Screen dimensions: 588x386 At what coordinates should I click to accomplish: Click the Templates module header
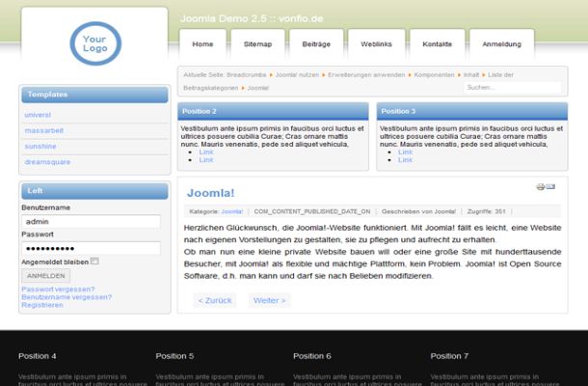(x=94, y=95)
